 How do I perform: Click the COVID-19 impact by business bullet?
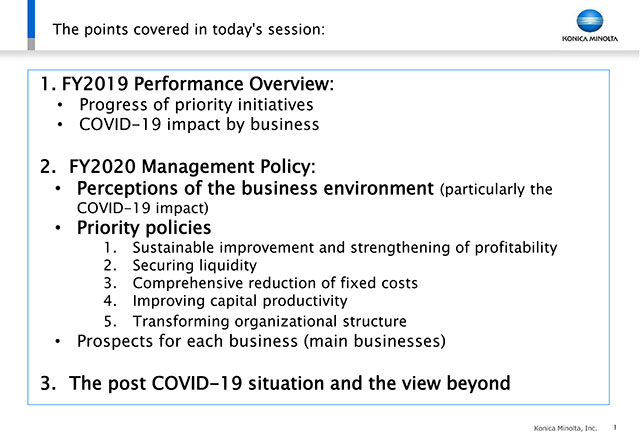tap(199, 125)
